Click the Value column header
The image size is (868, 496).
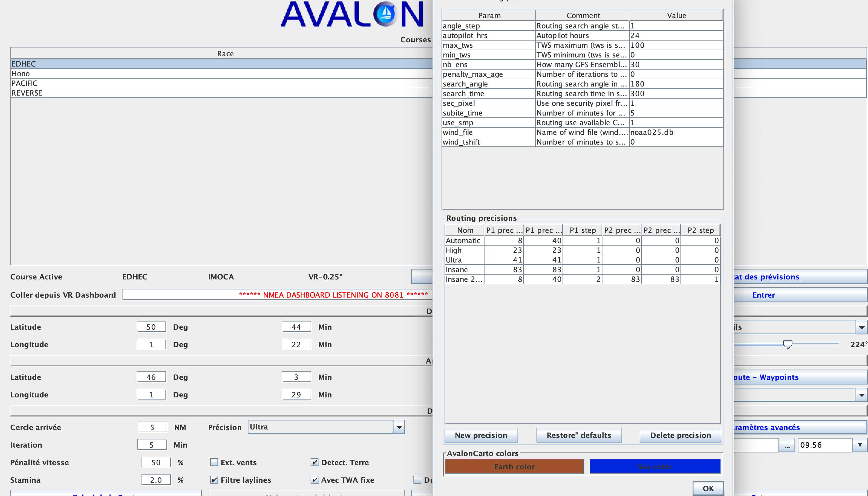[x=676, y=15]
